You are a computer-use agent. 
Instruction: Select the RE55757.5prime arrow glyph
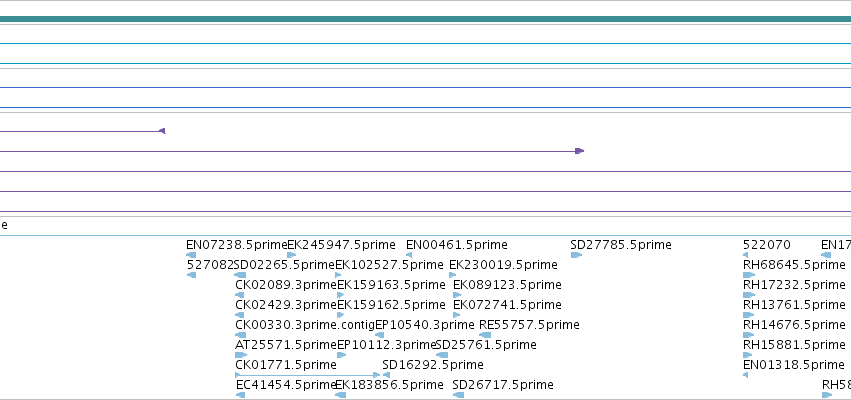tap(485, 335)
